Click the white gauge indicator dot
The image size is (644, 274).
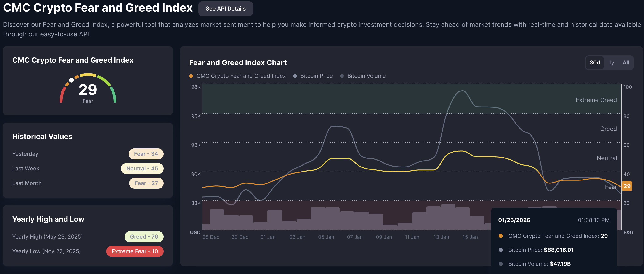tap(72, 80)
